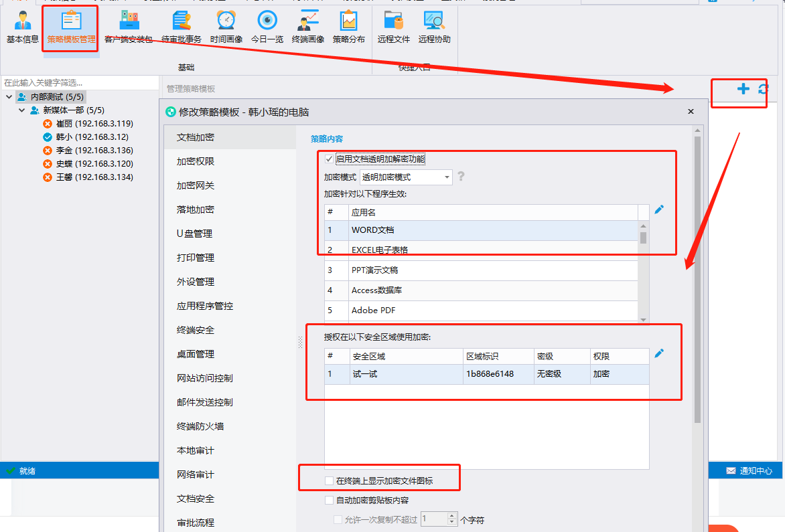Collapse the 新媒体一部 group
This screenshot has height=532, width=785.
21,110
